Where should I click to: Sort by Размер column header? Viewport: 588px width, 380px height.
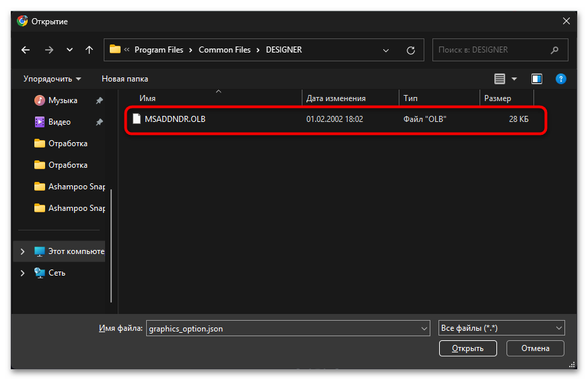tap(497, 98)
